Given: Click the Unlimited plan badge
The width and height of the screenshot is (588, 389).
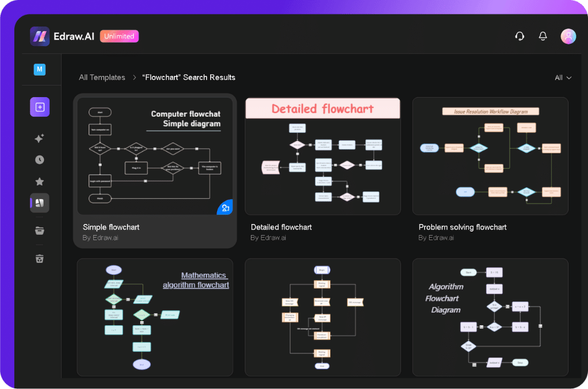Looking at the screenshot, I should point(119,36).
